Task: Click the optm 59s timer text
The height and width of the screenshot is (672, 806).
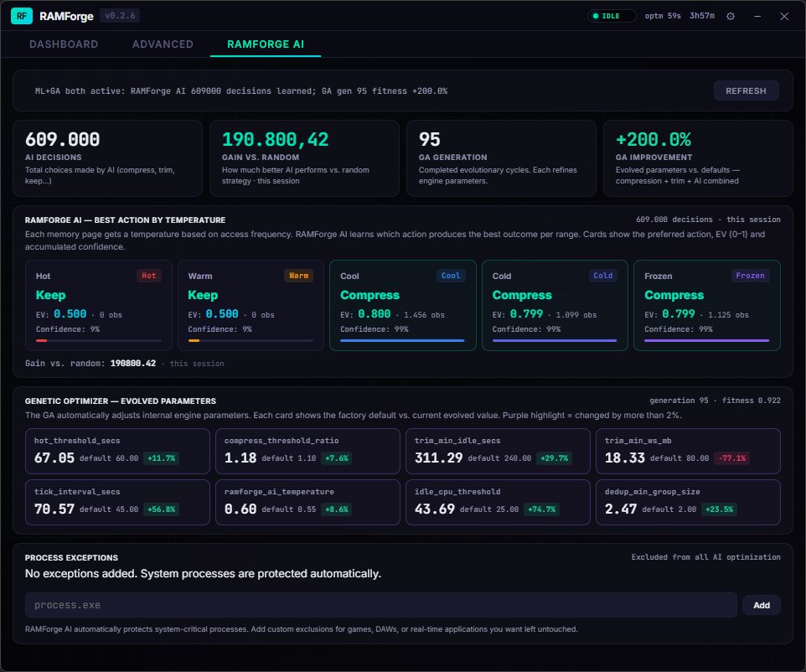Action: [663, 16]
